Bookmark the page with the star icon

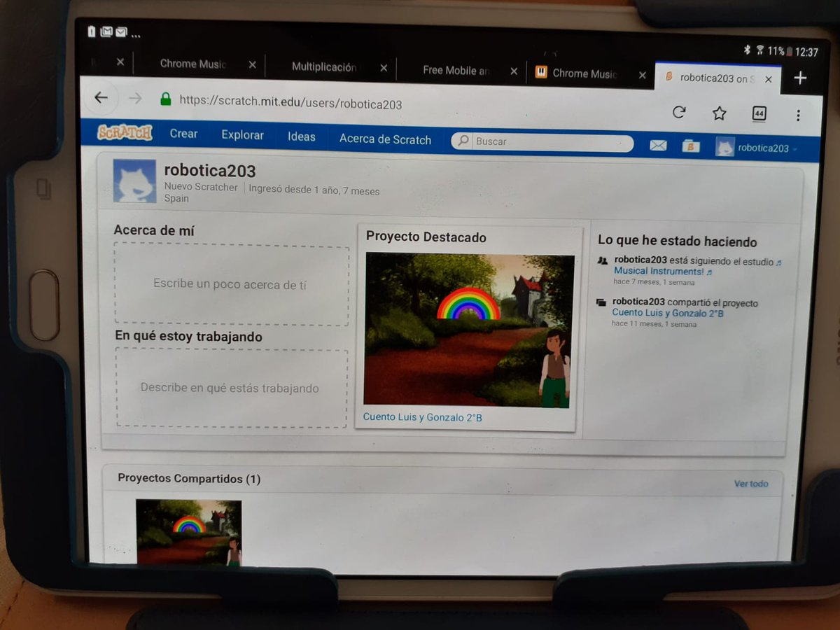coord(719,113)
